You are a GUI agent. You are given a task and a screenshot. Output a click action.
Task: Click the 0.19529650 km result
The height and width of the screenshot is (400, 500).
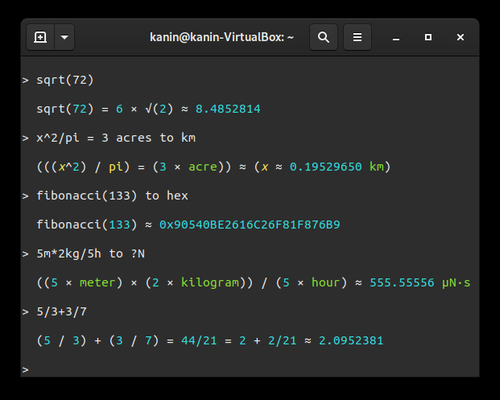point(337,167)
